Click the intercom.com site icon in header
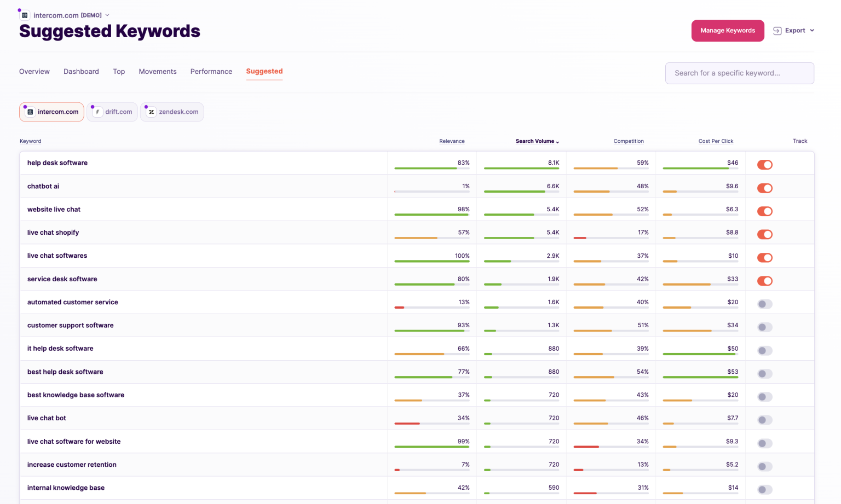 pos(25,15)
